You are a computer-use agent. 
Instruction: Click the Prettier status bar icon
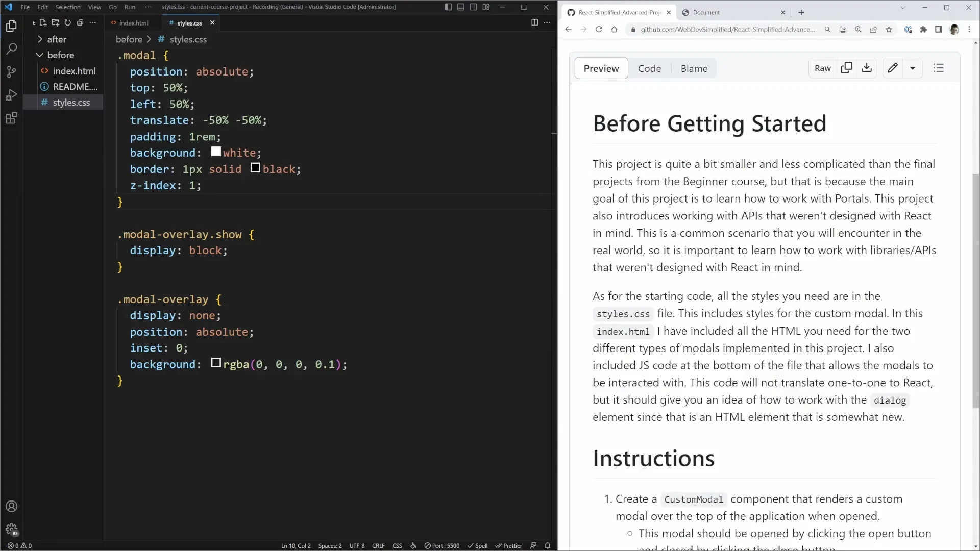tap(509, 545)
